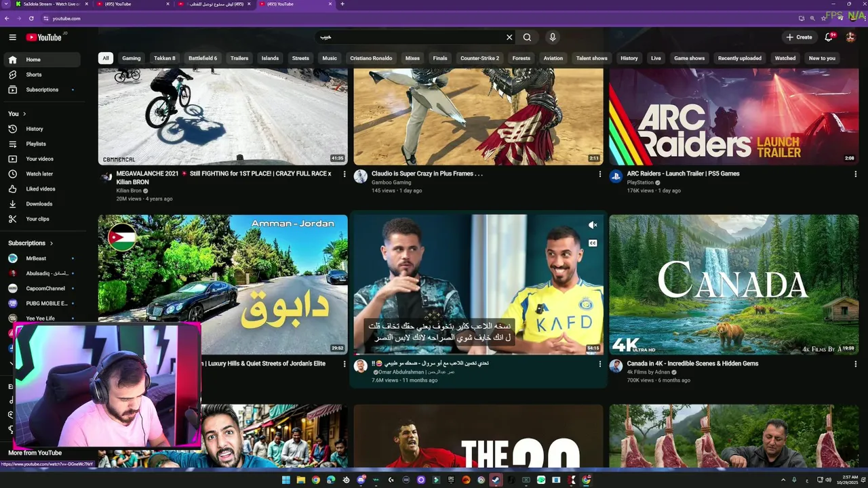
Task: Toggle captions on previewing video
Action: point(593,243)
